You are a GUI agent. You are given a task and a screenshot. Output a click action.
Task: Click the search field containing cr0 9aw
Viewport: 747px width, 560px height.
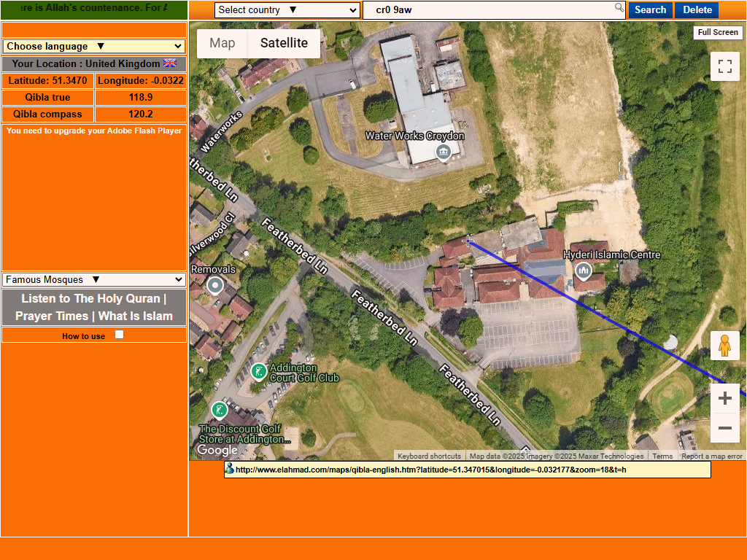(494, 10)
